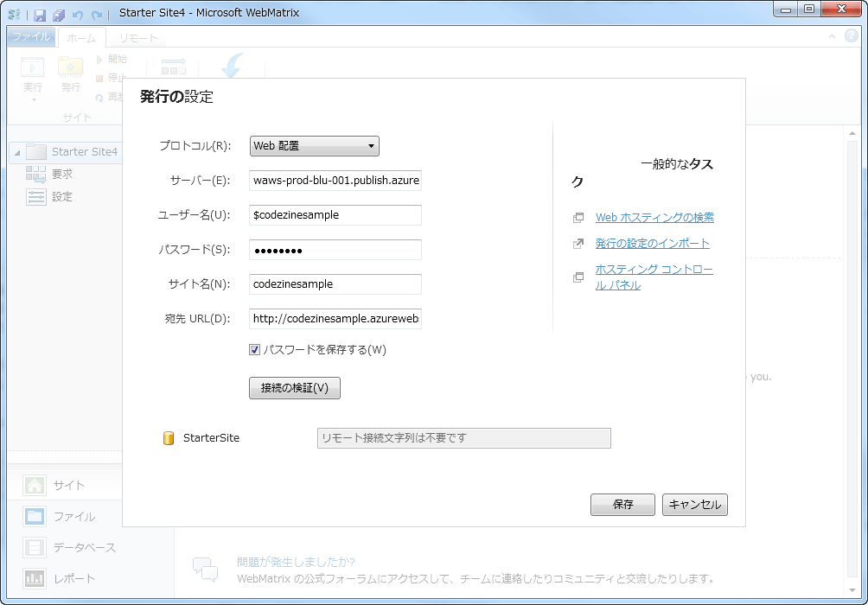Click the 停止 stop icon in the ribbon

pyautogui.click(x=99, y=78)
